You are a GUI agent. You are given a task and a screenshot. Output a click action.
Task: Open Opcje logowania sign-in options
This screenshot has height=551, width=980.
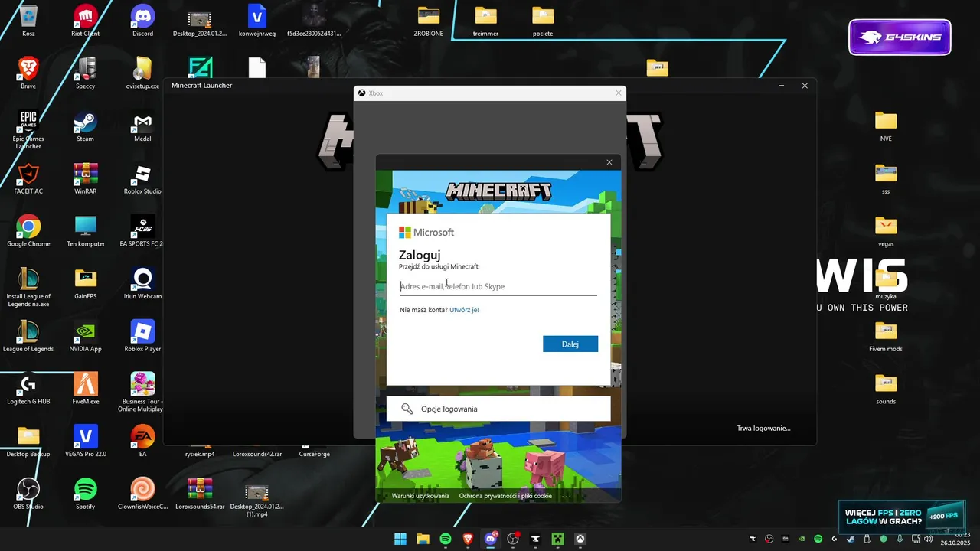(x=498, y=409)
